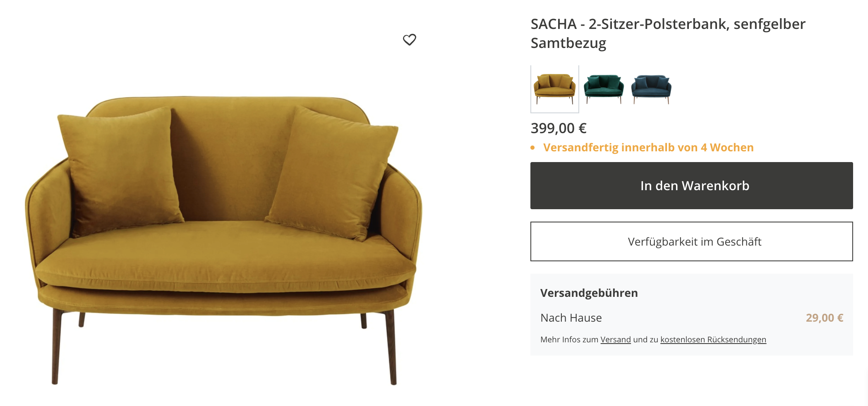Click the 399,00 € product price
Image resolution: width=868 pixels, height=406 pixels.
click(559, 128)
